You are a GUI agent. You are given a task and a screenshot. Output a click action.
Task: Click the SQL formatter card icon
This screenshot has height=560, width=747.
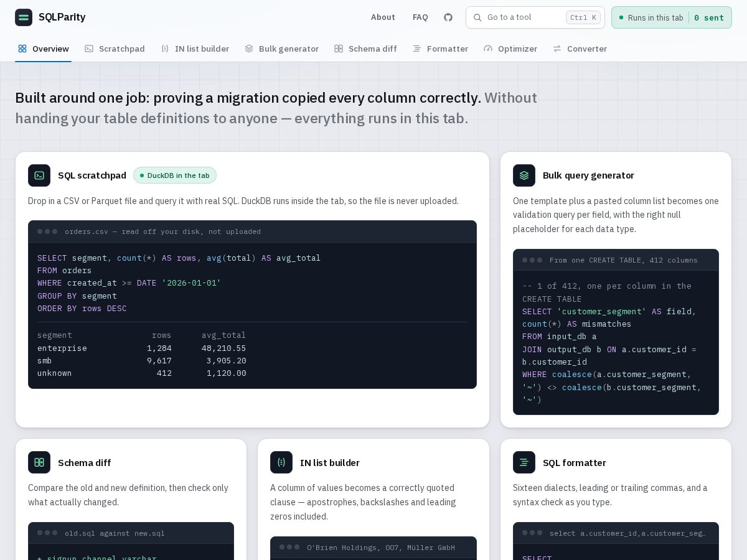[x=524, y=462]
